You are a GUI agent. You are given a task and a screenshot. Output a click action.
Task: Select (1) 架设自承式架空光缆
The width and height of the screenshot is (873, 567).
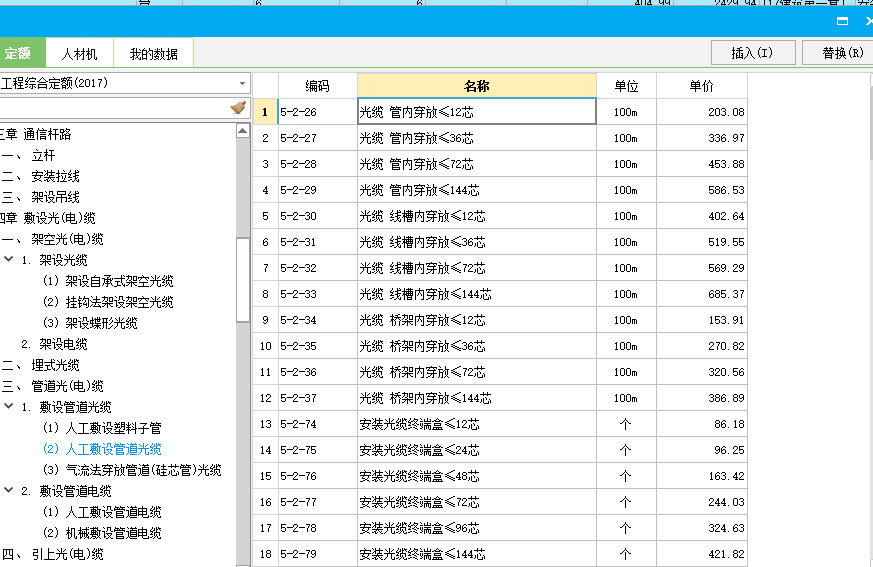click(x=108, y=281)
